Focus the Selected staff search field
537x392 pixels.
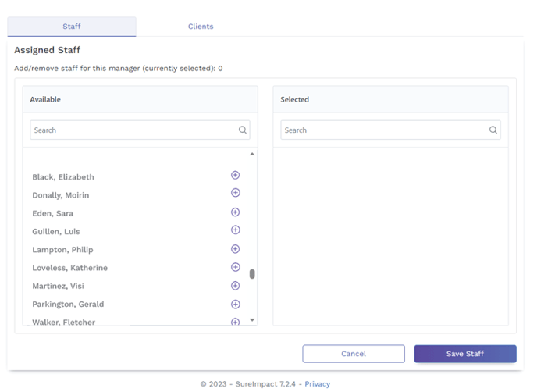(x=382, y=130)
